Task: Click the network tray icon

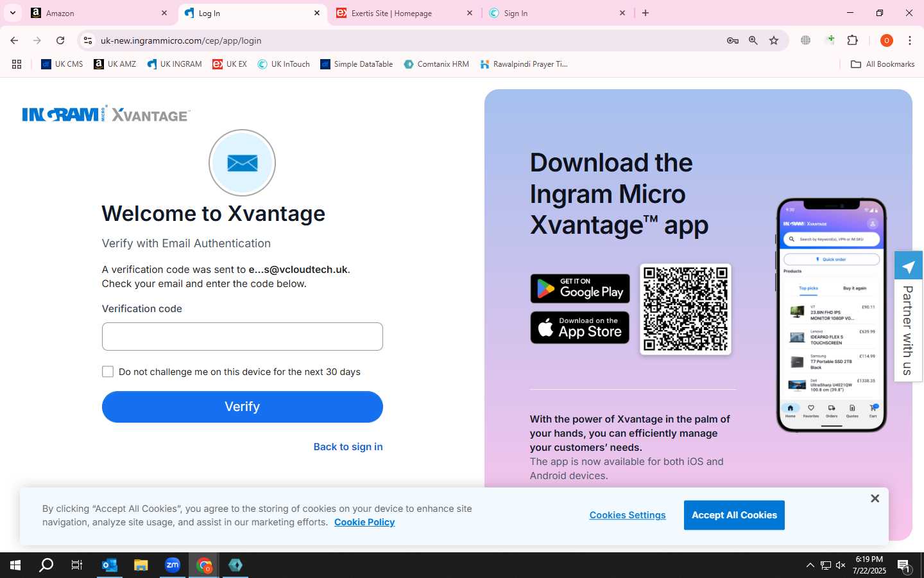Action: (826, 565)
